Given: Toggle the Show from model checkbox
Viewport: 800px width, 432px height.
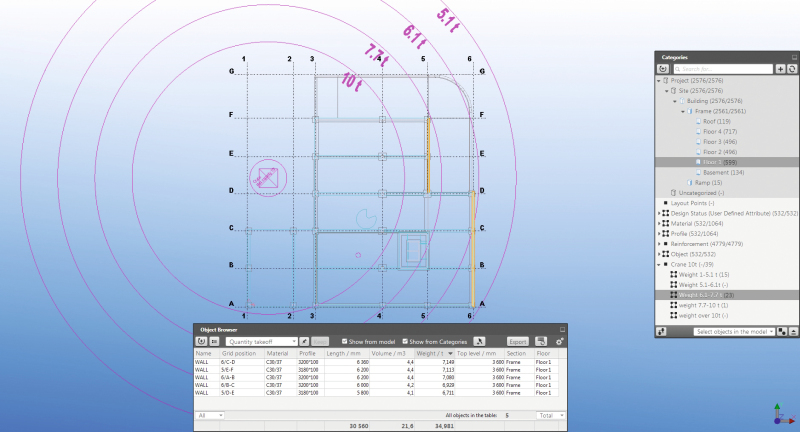Looking at the screenshot, I should [x=344, y=341].
